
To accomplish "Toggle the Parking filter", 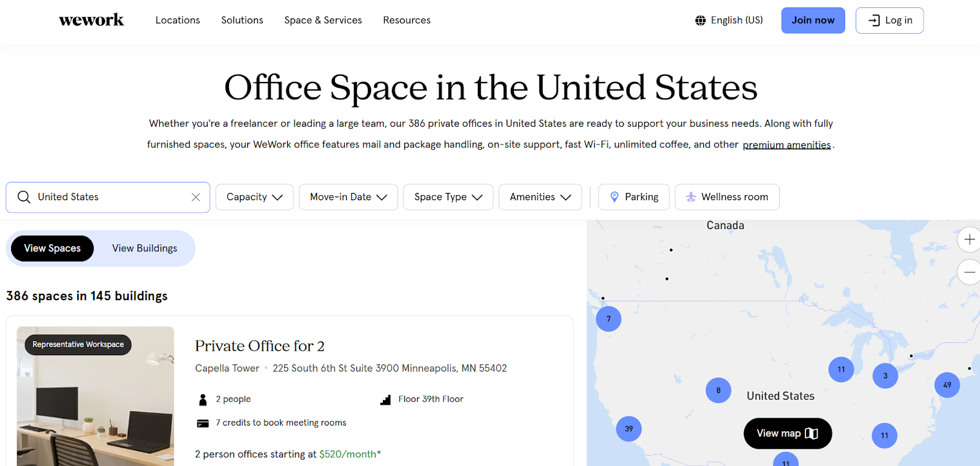I will pyautogui.click(x=634, y=197).
